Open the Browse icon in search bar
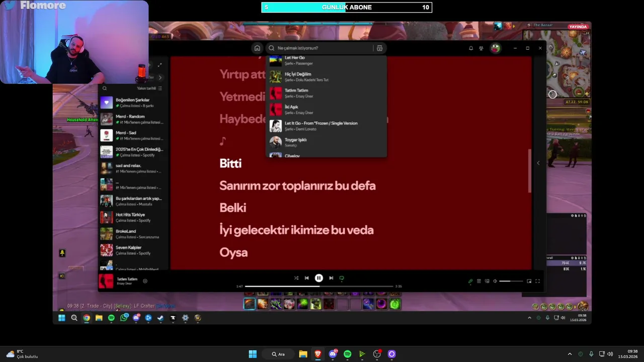 point(379,48)
